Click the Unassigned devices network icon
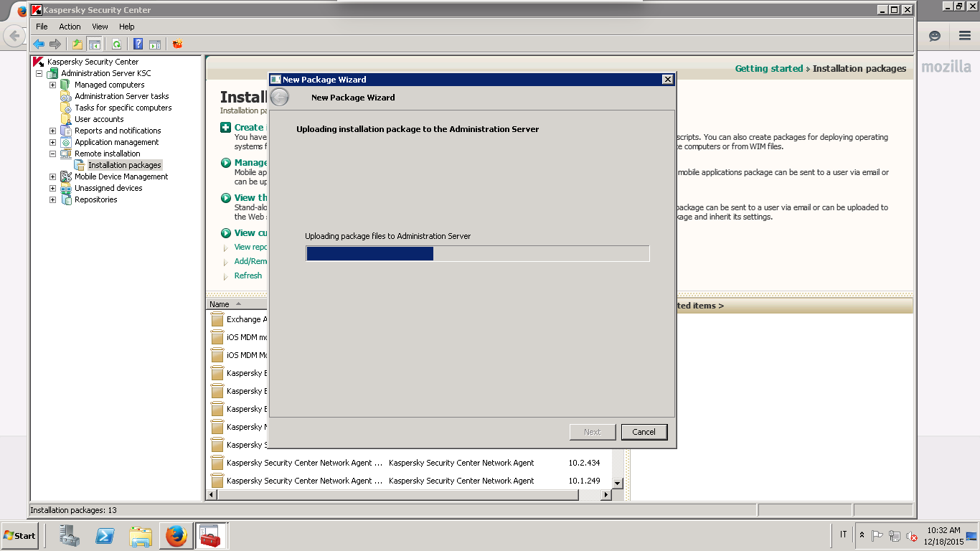Image resolution: width=980 pixels, height=551 pixels. tap(66, 188)
